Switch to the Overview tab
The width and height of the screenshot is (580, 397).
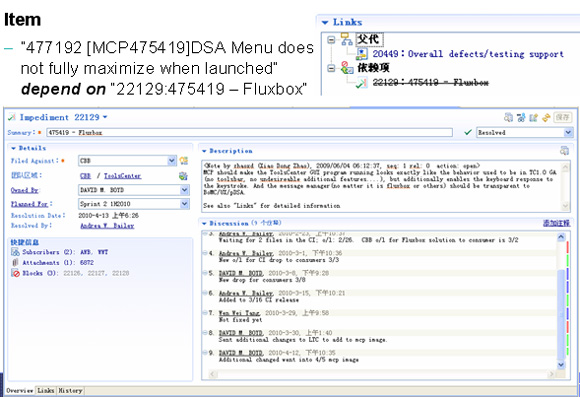pyautogui.click(x=20, y=390)
